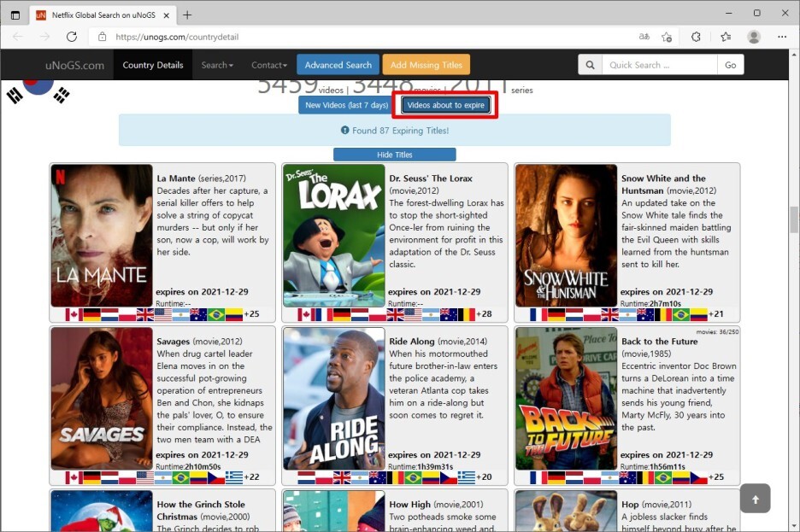Click the browser forward arrow
This screenshot has width=800, height=532.
click(x=45, y=37)
